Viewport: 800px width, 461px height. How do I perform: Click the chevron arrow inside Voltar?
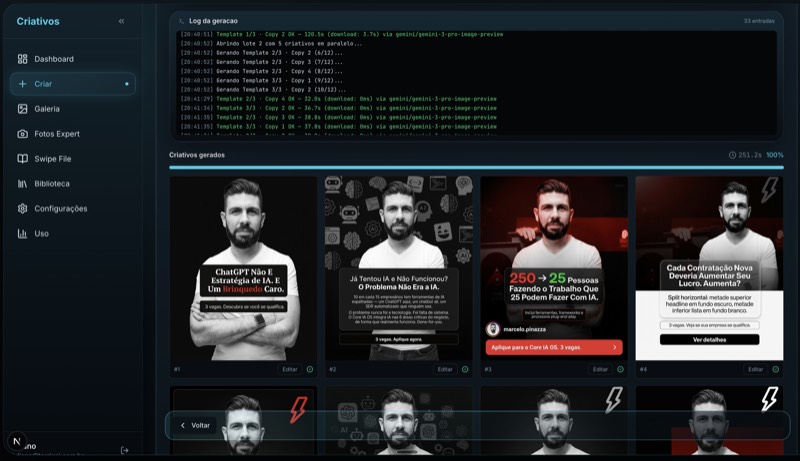183,425
